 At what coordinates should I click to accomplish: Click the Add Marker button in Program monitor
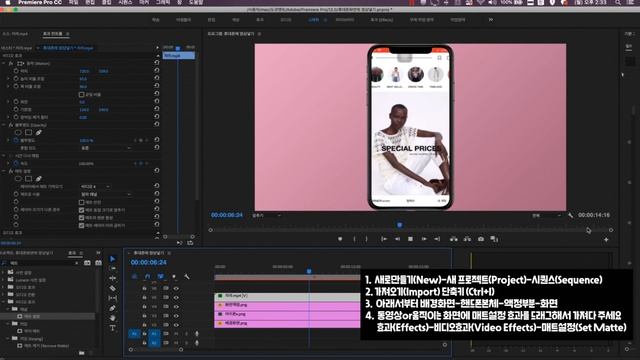point(340,239)
